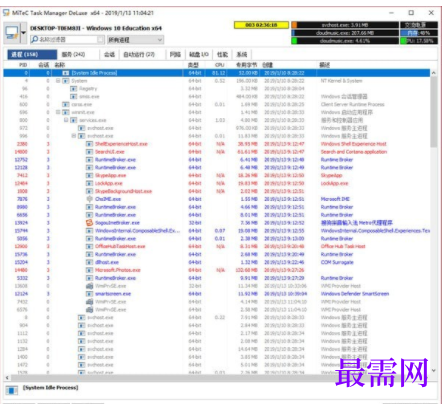The width and height of the screenshot is (447, 404).
Task: Click the vertical scrollbar thumb of process list
Action: [x=433, y=112]
